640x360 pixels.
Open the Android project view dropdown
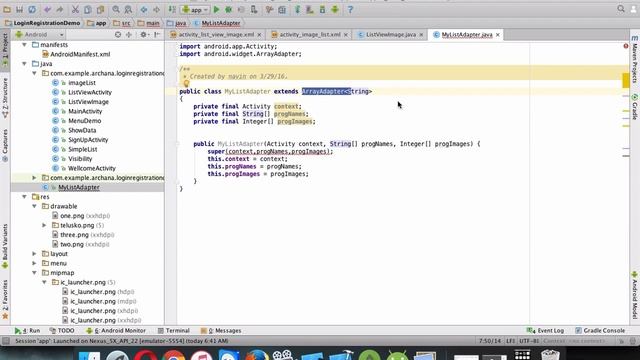40,35
